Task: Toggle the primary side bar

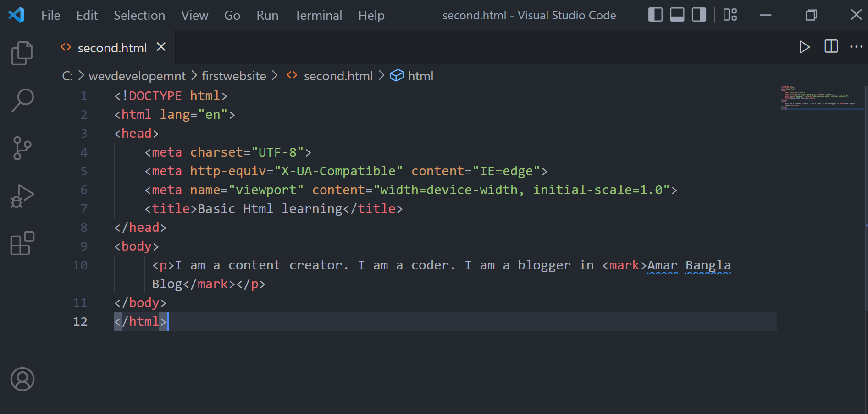Action: coord(655,15)
